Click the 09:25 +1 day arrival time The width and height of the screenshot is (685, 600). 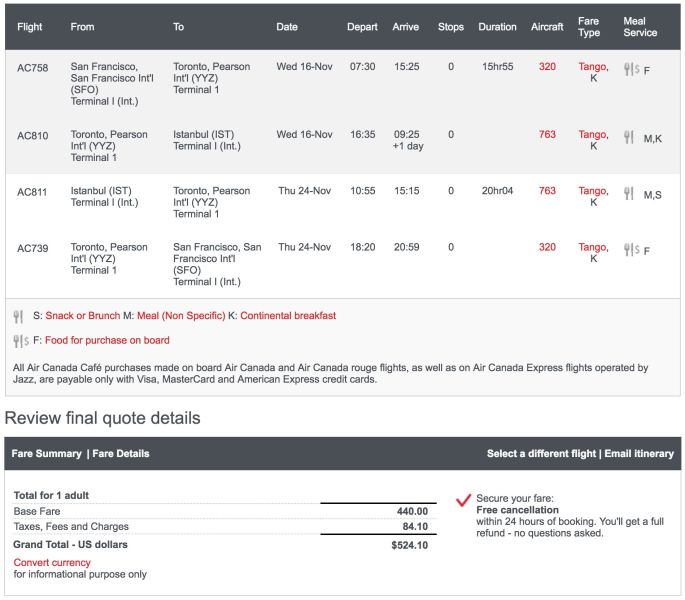[408, 140]
